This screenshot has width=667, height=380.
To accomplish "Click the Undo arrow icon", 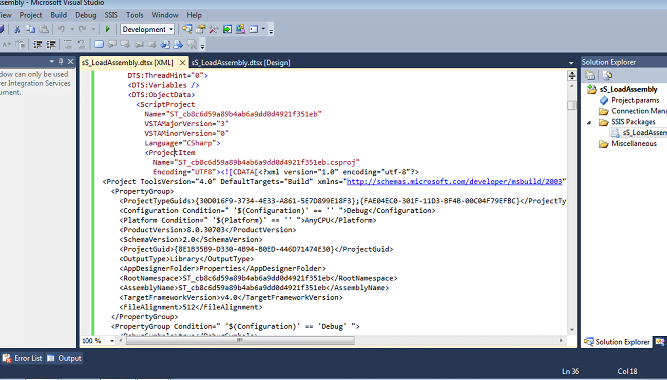I will click(61, 29).
